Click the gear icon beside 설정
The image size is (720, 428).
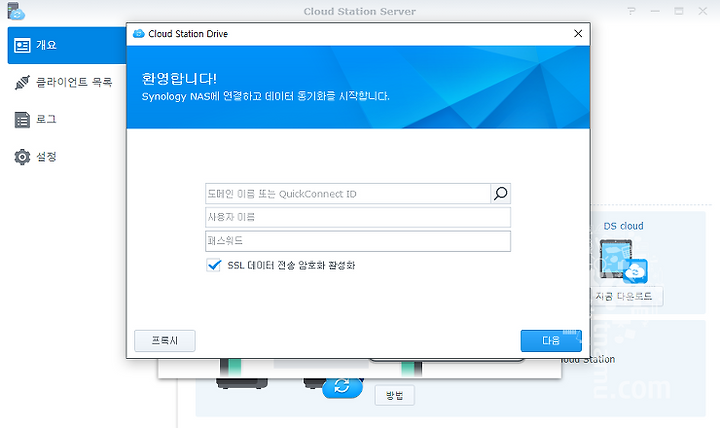coord(22,157)
